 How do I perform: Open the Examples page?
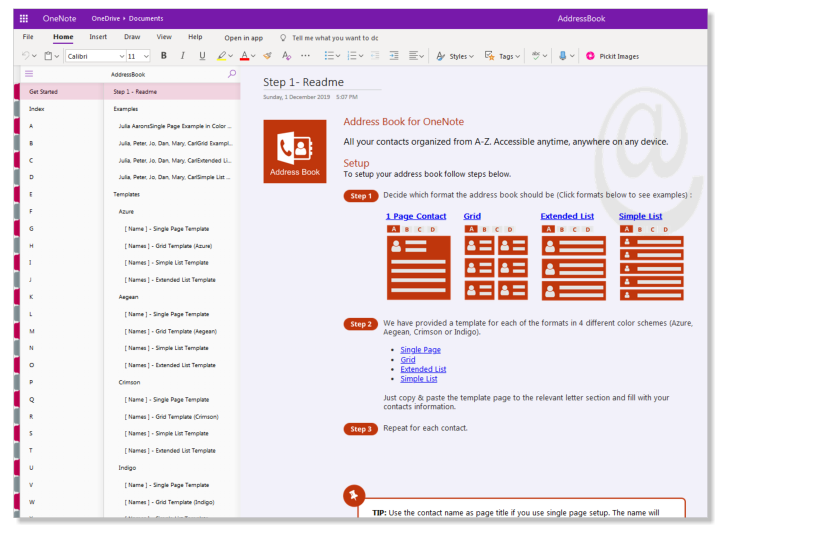pyautogui.click(x=172, y=109)
